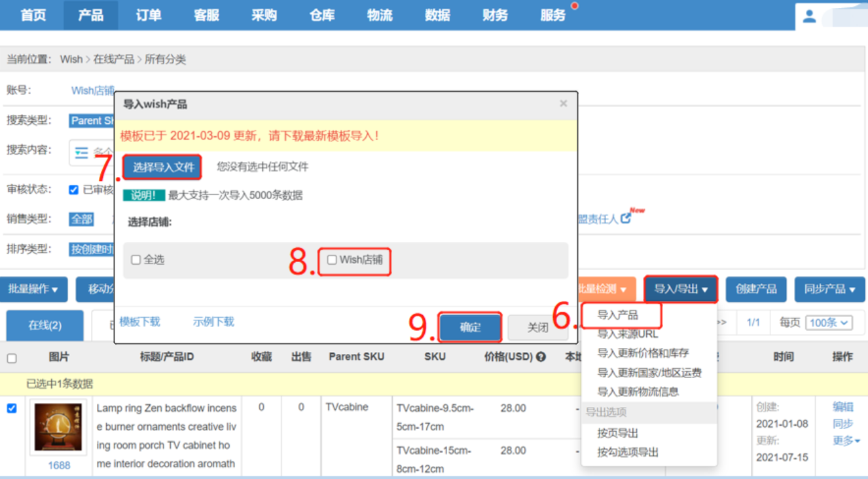The image size is (868, 479).
Task: Open the 产品 menu
Action: [x=91, y=15]
